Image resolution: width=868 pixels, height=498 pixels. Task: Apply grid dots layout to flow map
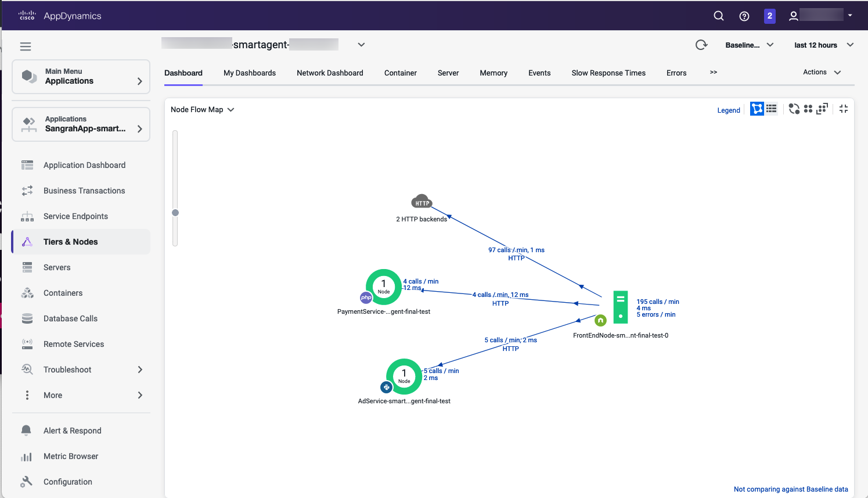pos(808,109)
